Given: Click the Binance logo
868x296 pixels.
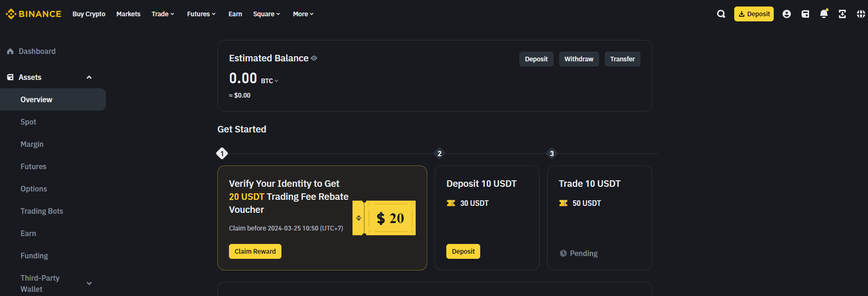Looking at the screenshot, I should pyautogui.click(x=33, y=14).
